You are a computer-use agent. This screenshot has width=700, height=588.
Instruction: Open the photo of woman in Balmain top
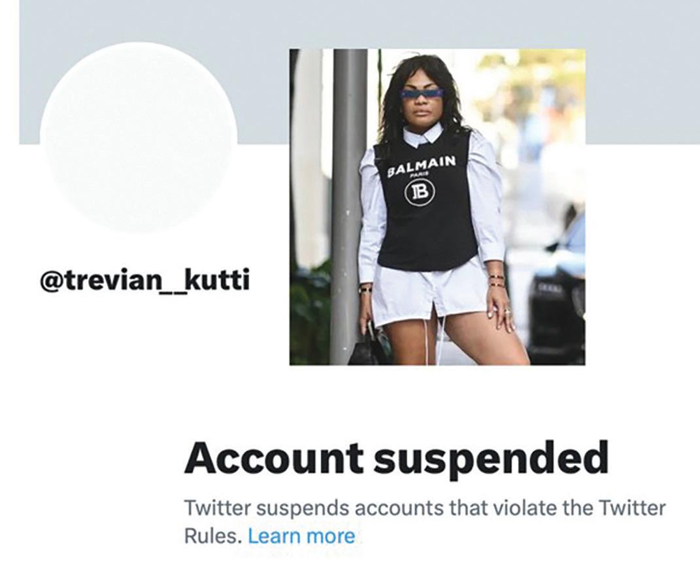[437, 207]
